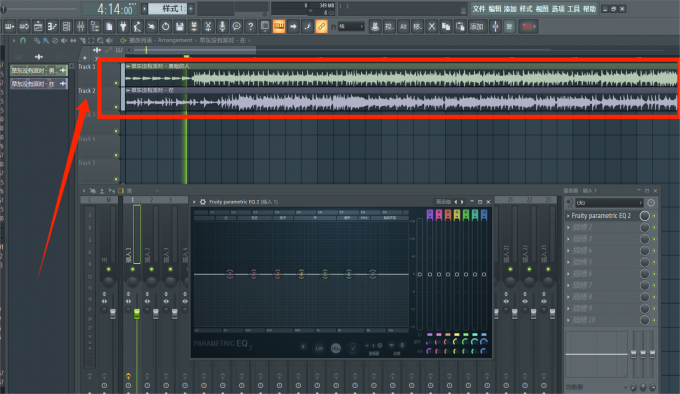Click the plugin picker plug icon

tap(123, 27)
